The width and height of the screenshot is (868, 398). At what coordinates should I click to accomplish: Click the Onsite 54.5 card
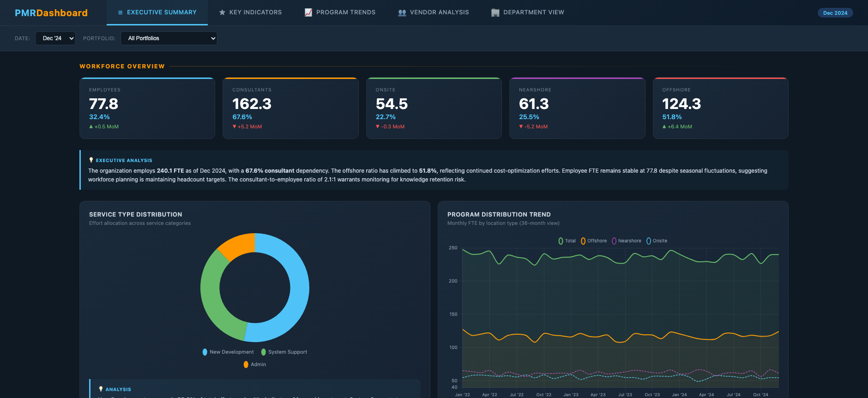[434, 108]
